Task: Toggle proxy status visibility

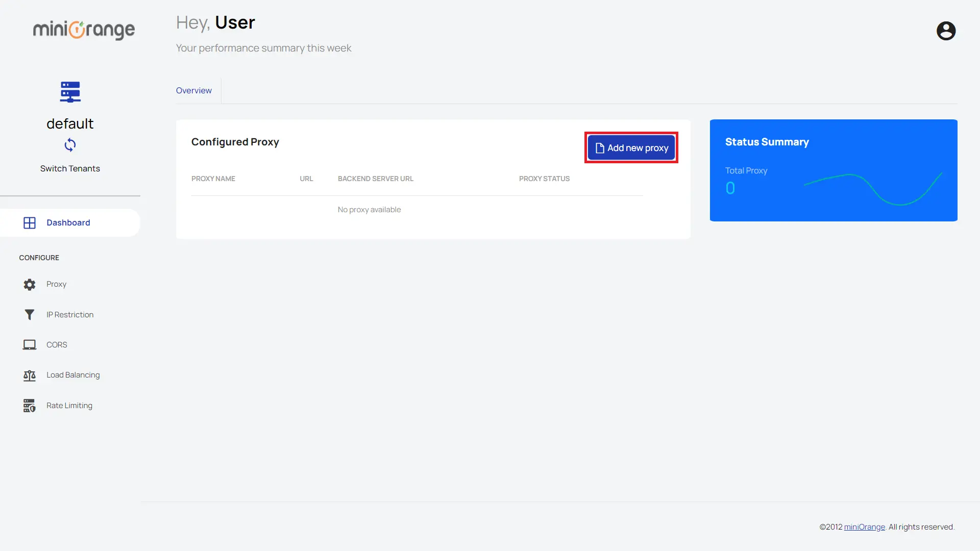Action: 544,178
